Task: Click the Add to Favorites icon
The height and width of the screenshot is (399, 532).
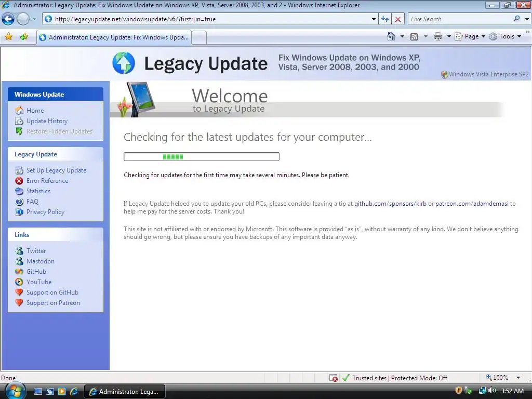Action: pos(24,37)
